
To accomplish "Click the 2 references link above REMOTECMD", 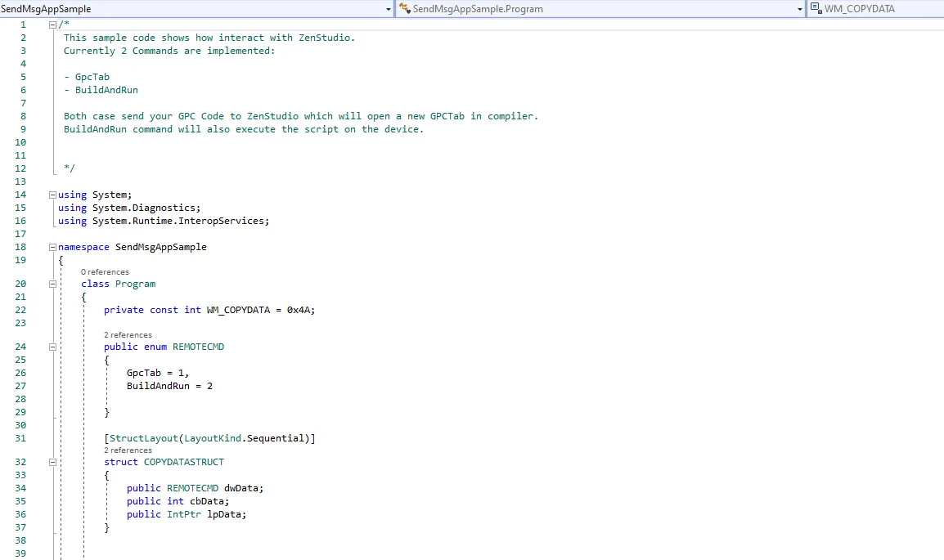I will coord(128,334).
